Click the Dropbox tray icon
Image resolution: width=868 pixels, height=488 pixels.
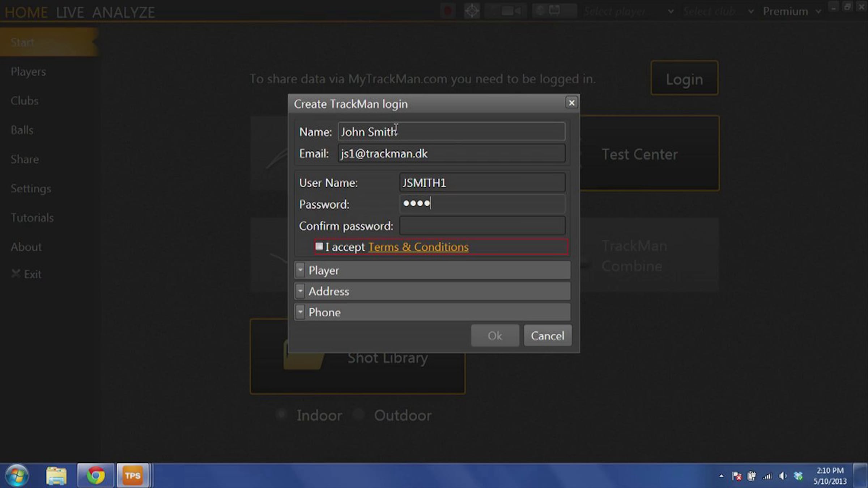coord(798,476)
